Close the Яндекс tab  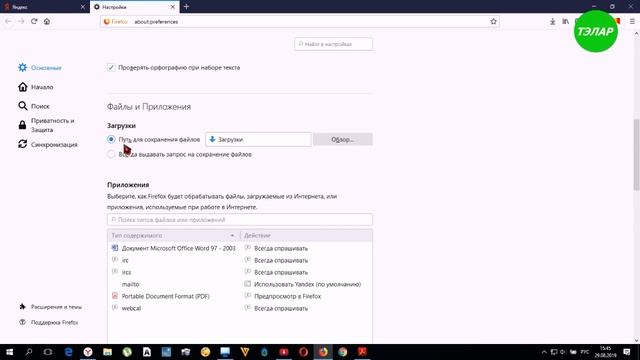[x=83, y=7]
